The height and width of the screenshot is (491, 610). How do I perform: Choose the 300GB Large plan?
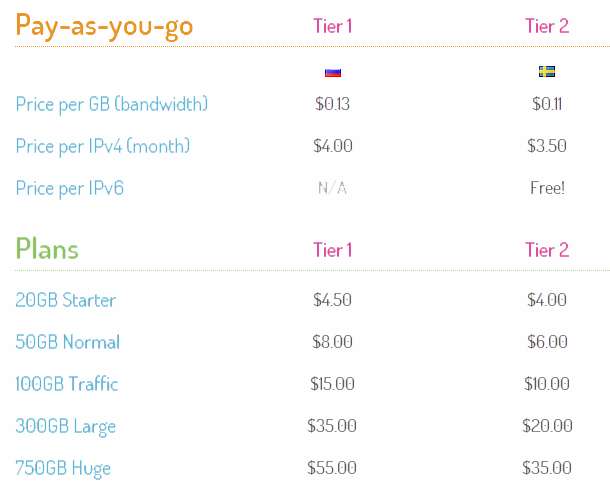click(x=65, y=426)
